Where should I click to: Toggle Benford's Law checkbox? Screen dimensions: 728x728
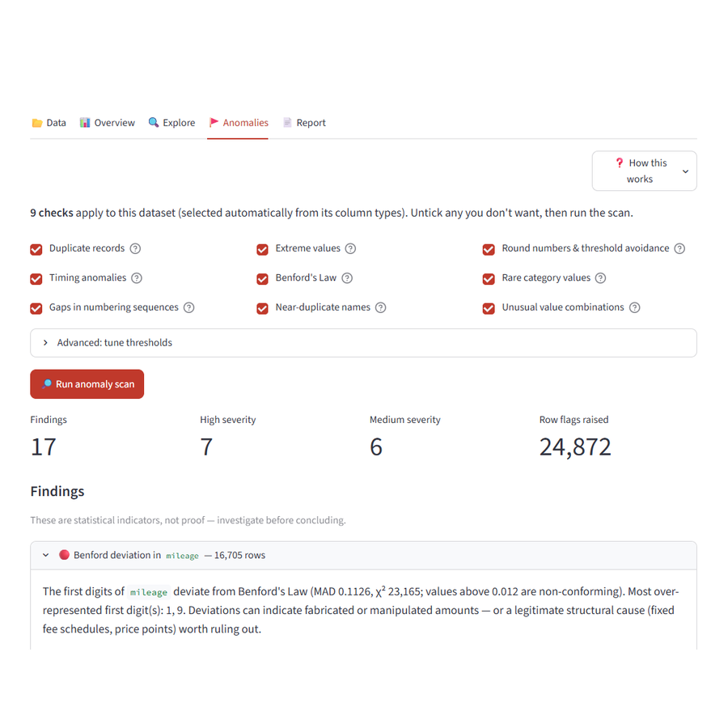tap(262, 278)
